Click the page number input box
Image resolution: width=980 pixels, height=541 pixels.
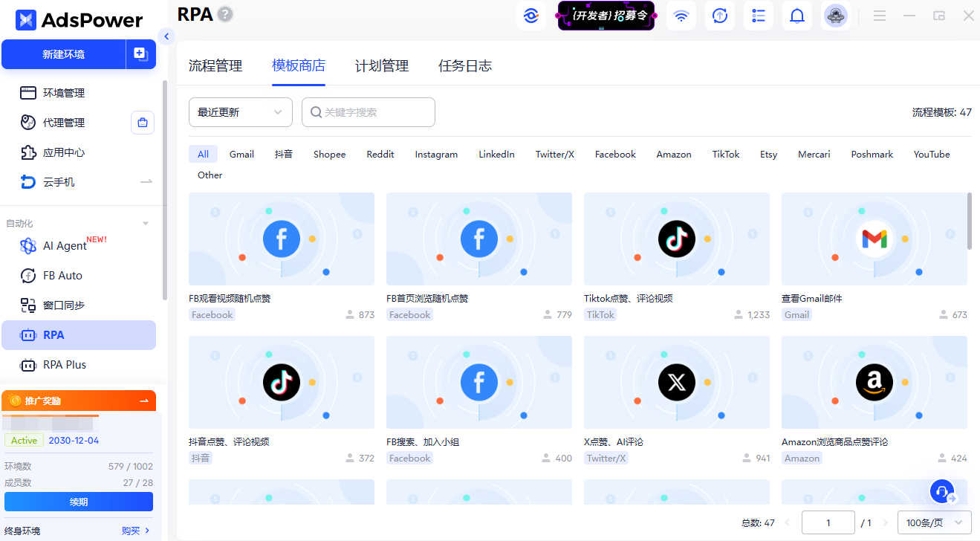828,522
